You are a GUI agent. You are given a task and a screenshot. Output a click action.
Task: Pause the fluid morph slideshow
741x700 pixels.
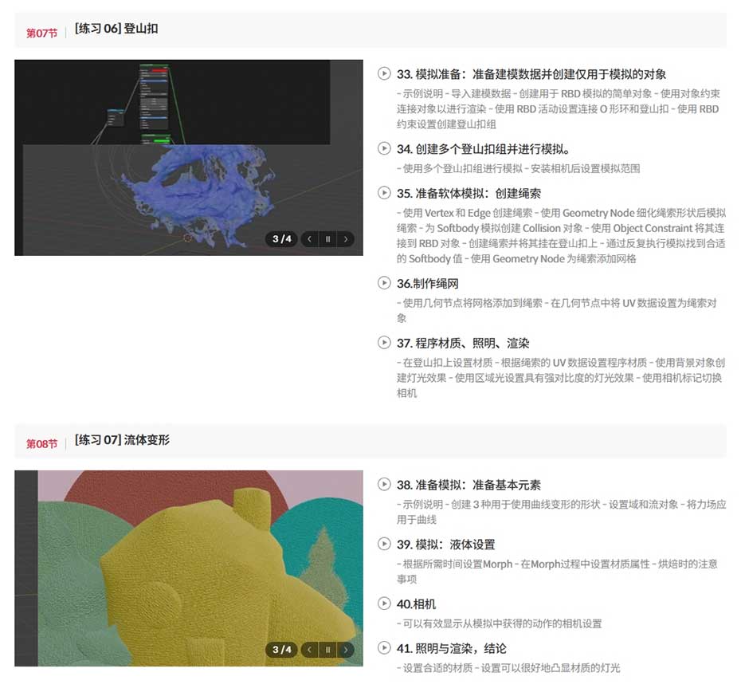pyautogui.click(x=327, y=650)
